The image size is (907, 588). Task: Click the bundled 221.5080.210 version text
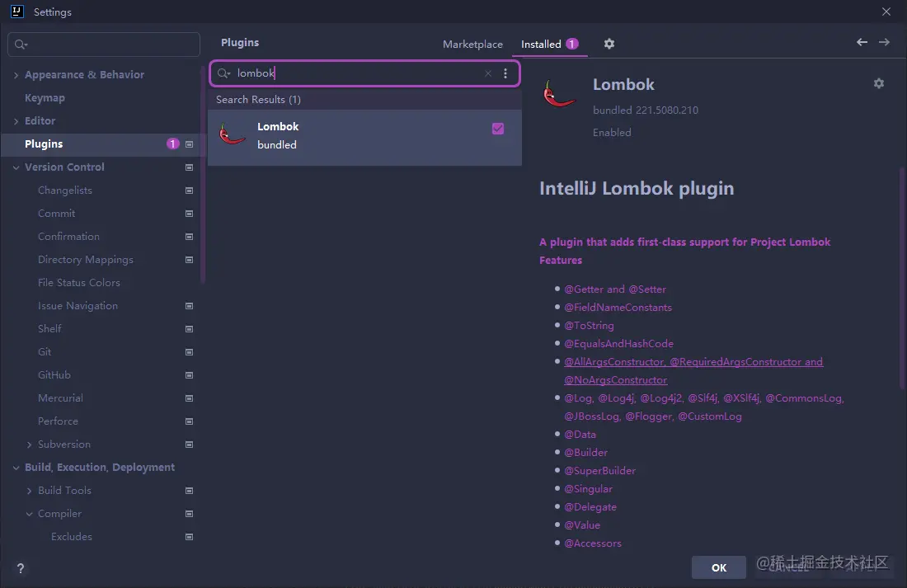click(645, 110)
